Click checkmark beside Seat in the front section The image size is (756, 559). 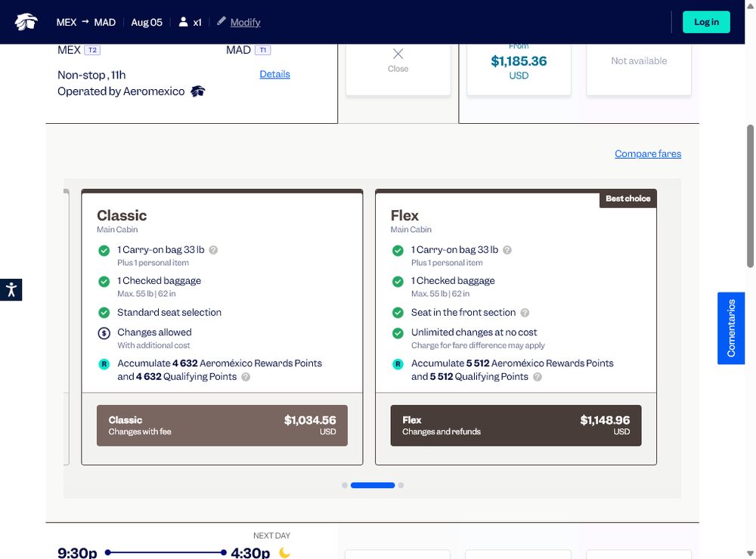tap(398, 313)
